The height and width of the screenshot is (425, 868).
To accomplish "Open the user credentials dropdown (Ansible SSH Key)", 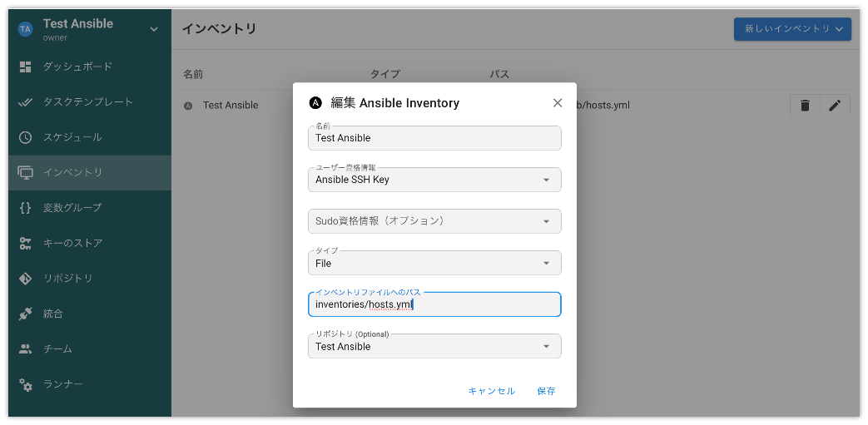I will point(434,180).
